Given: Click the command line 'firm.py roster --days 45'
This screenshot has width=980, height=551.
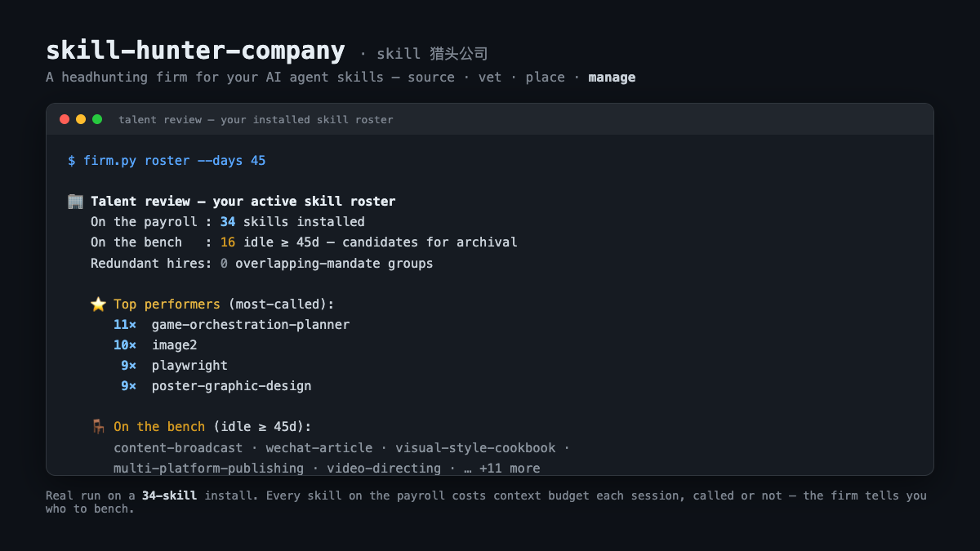Looking at the screenshot, I should 175,161.
